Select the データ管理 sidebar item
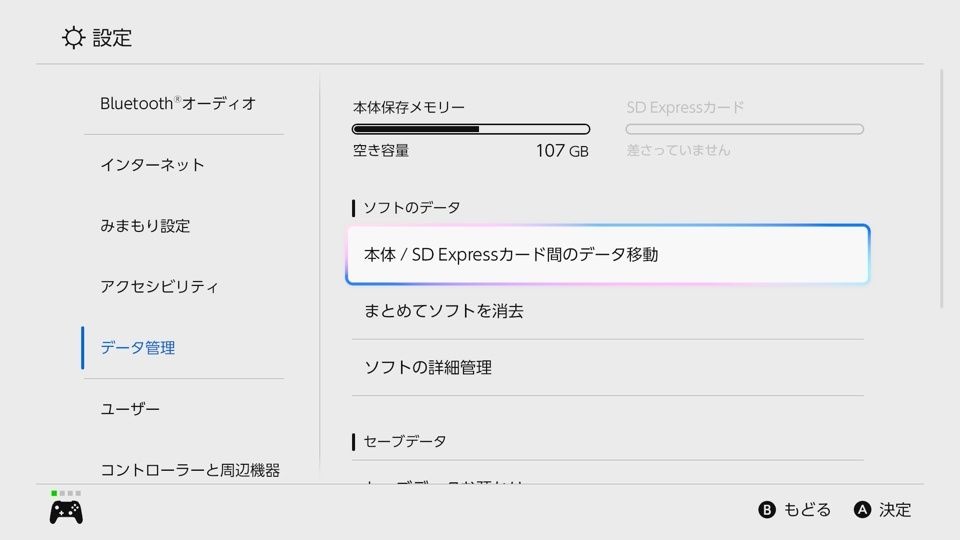 point(138,348)
